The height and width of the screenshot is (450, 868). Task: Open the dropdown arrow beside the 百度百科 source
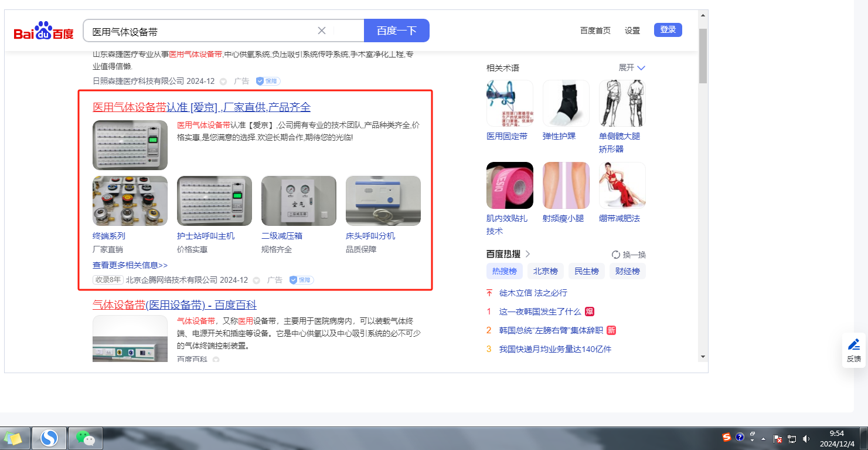click(216, 359)
